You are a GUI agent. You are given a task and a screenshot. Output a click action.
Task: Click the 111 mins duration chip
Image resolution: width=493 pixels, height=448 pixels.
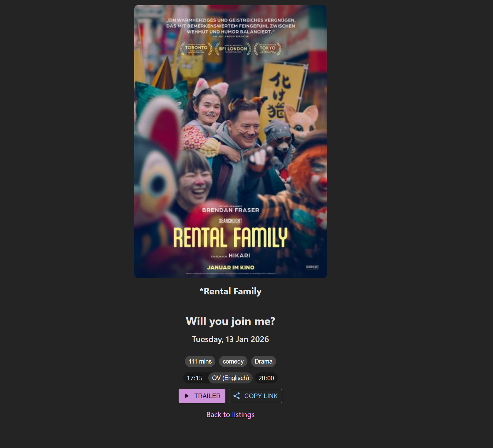tap(200, 361)
